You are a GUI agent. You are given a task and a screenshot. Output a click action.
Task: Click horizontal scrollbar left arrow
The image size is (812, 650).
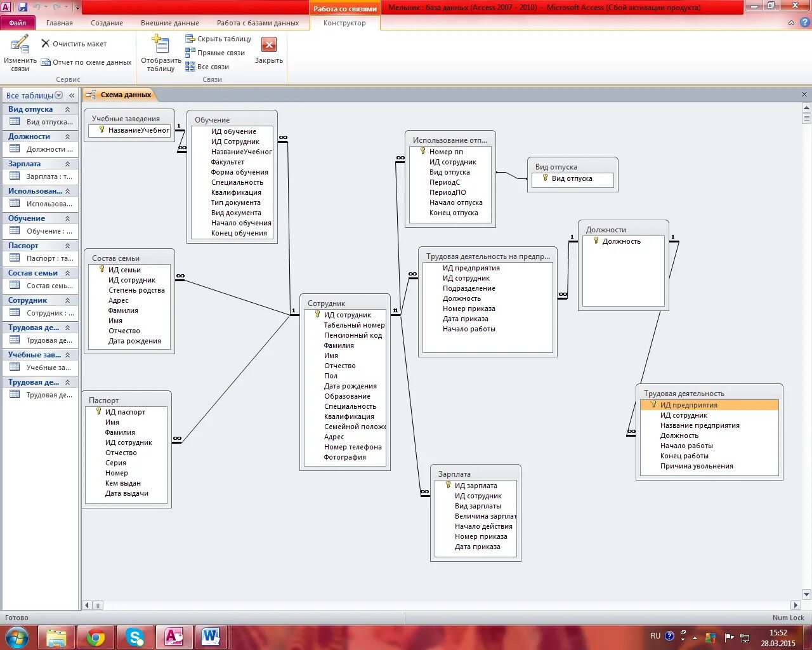[88, 606]
